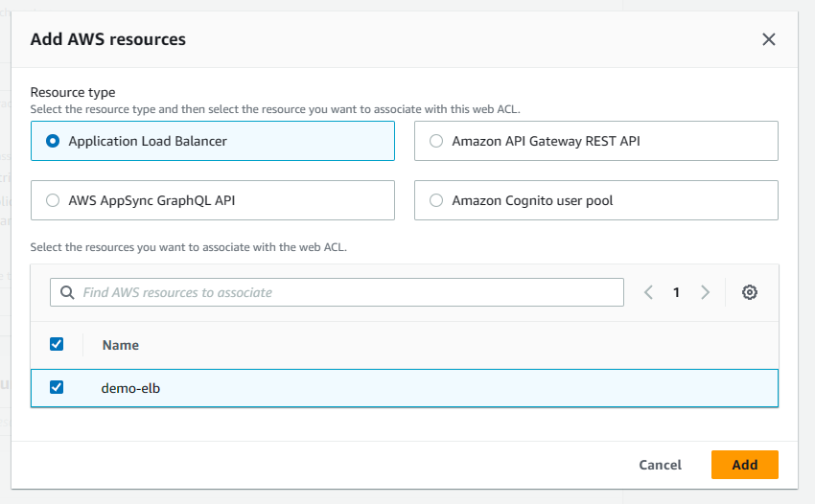Close the Add AWS resources dialog

[x=768, y=39]
